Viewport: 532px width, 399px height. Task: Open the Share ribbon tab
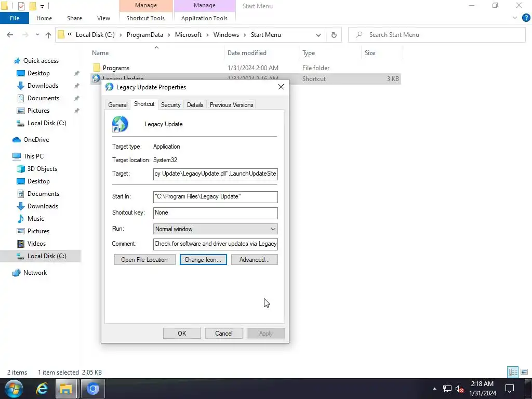click(74, 18)
